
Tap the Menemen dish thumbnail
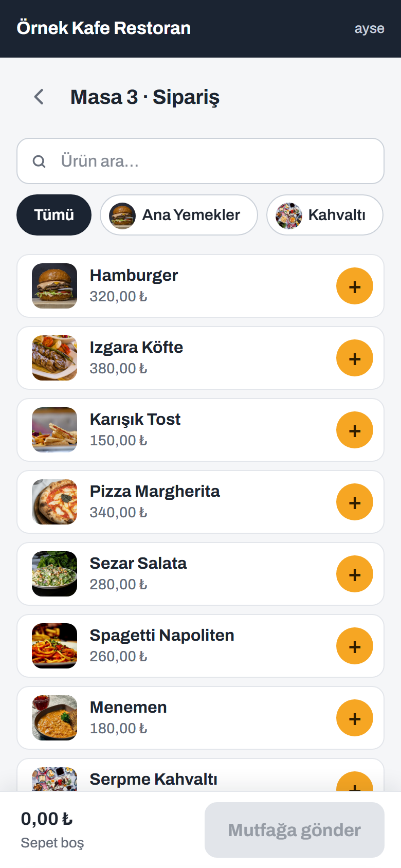[54, 718]
